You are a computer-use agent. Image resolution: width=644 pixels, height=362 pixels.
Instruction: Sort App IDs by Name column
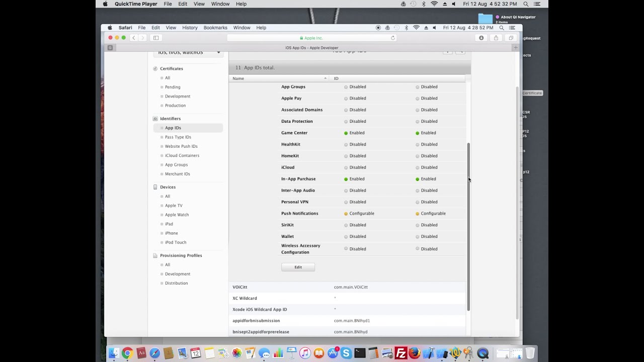pos(279,78)
